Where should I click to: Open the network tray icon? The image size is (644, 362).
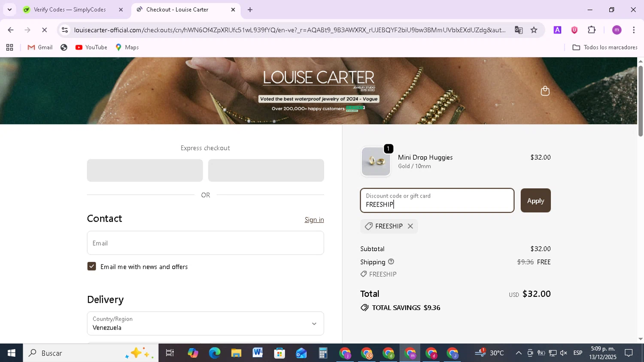click(x=553, y=353)
